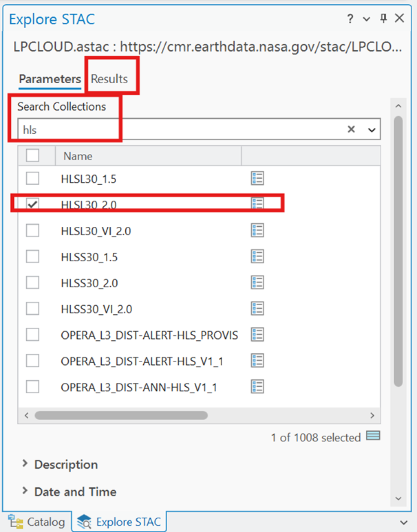Viewport: 417px width, 532px height.
Task: Open the search collections dropdown arrow
Action: tap(372, 129)
